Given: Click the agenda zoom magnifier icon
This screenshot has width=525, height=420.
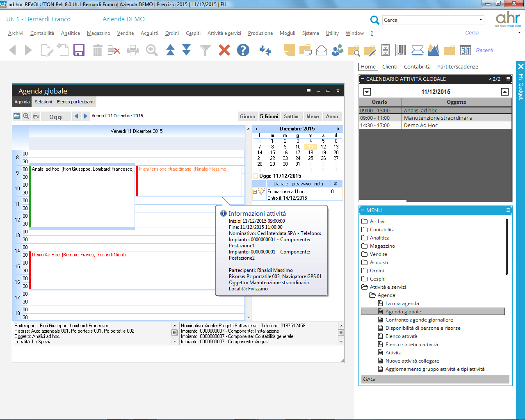Looking at the screenshot, I should (x=26, y=116).
